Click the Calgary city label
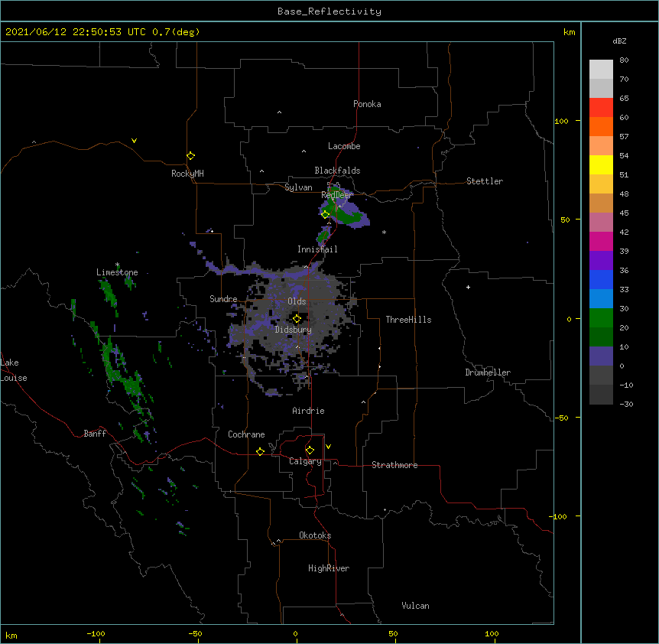Image resolution: width=659 pixels, height=644 pixels. pos(305,461)
